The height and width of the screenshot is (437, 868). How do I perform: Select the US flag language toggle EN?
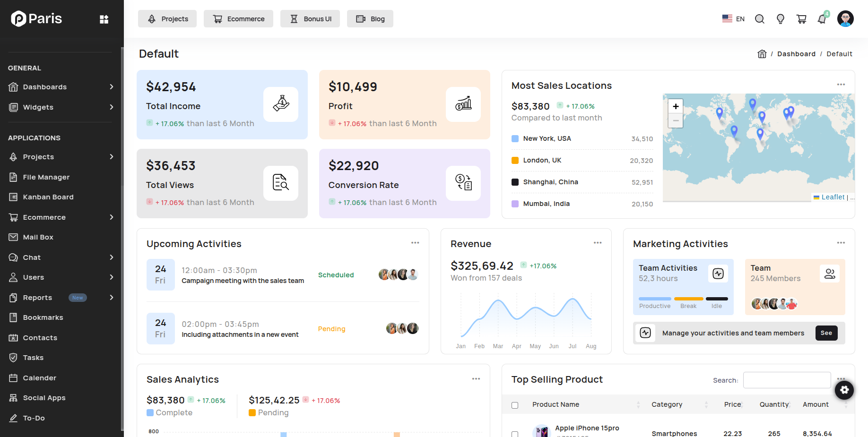pos(733,18)
